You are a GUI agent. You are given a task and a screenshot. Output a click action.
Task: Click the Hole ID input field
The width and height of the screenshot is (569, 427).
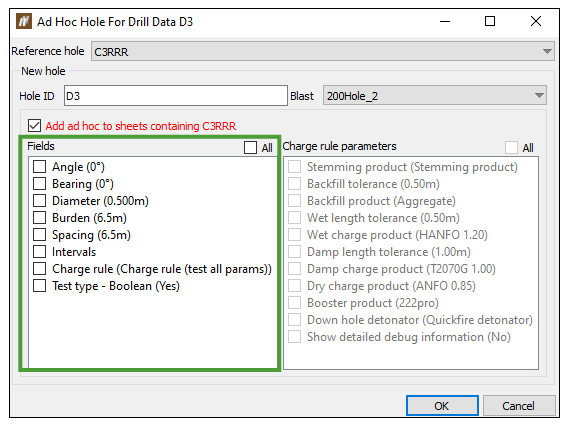point(176,96)
